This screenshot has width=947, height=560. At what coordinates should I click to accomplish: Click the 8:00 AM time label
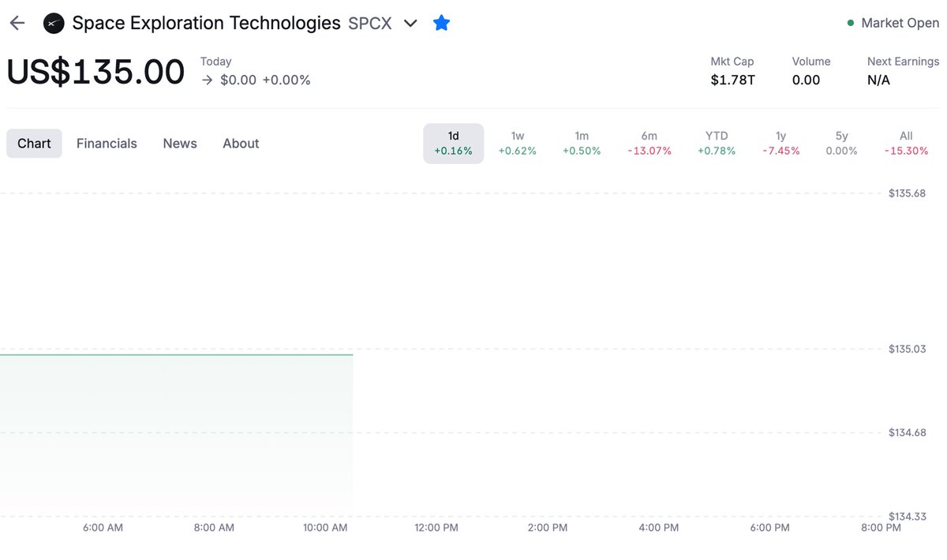(214, 528)
